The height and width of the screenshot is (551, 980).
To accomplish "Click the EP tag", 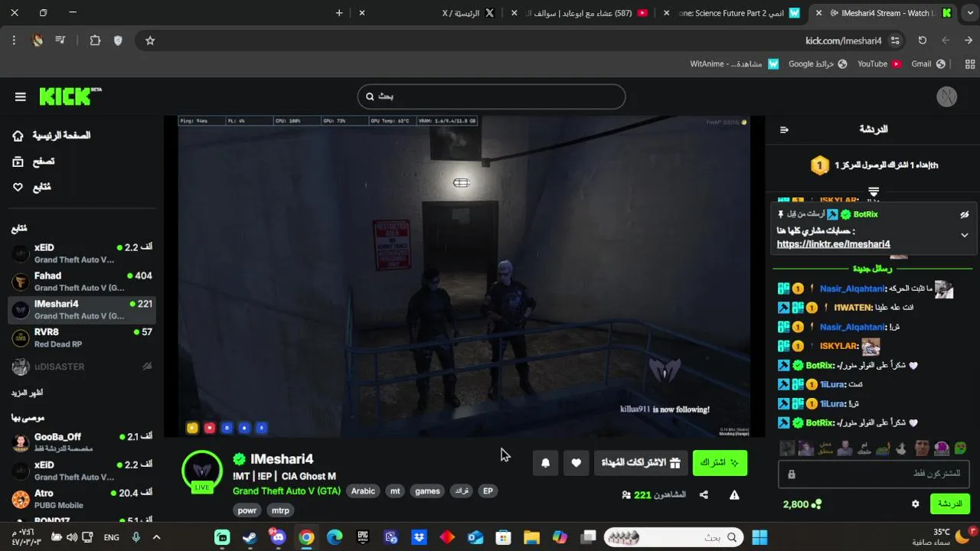I will (488, 491).
